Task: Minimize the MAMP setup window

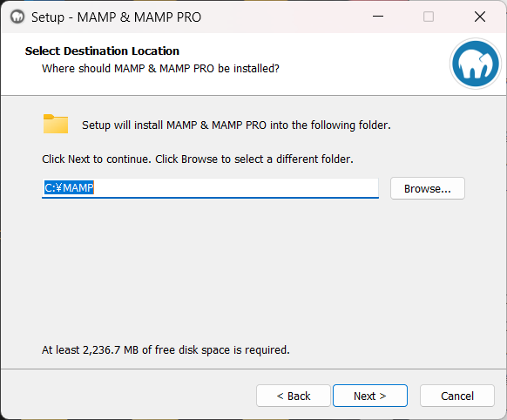Action: point(378,17)
